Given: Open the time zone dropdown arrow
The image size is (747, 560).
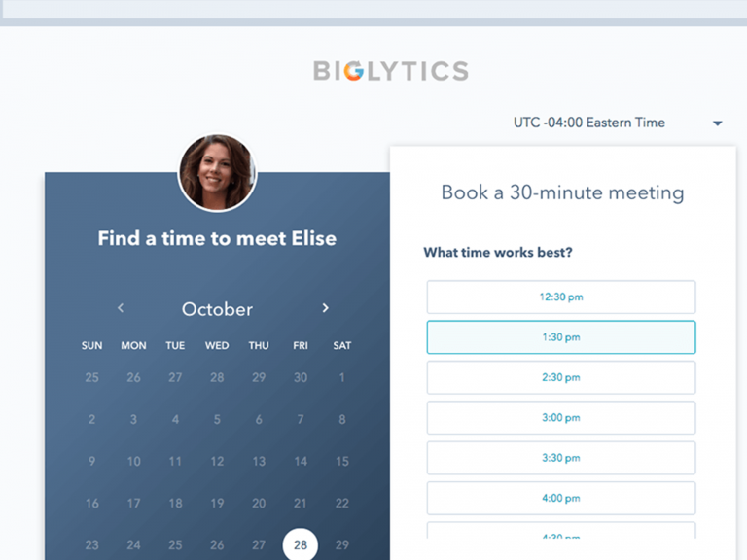Looking at the screenshot, I should (717, 123).
